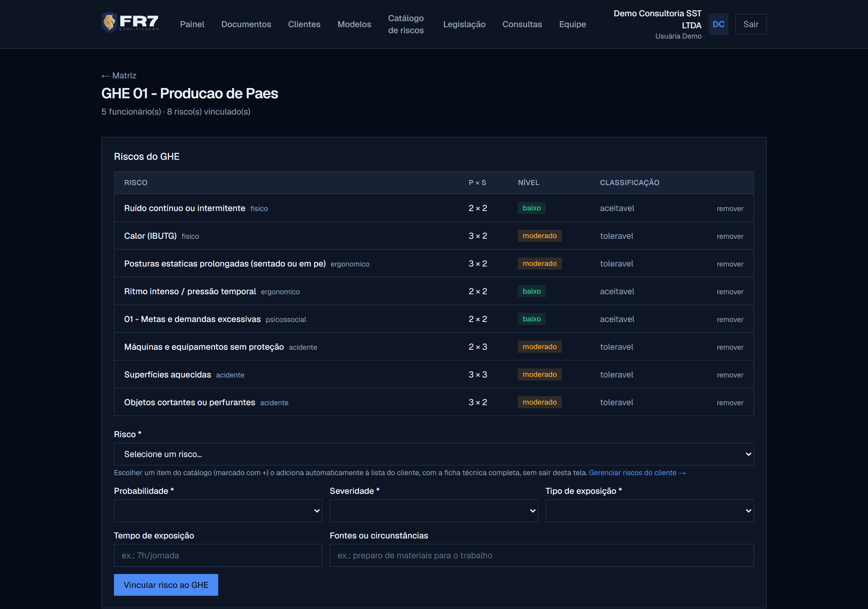Click the Tempo de exposição input field
868x609 pixels.
pyautogui.click(x=218, y=555)
